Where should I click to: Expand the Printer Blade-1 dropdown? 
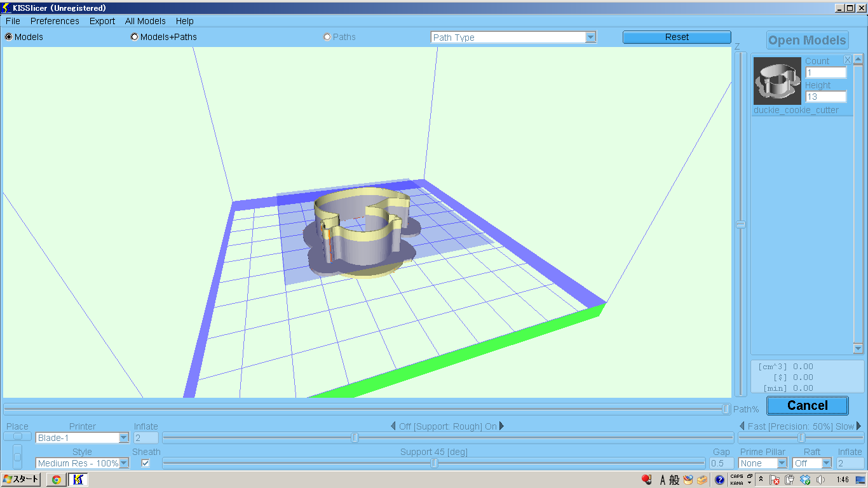[124, 438]
